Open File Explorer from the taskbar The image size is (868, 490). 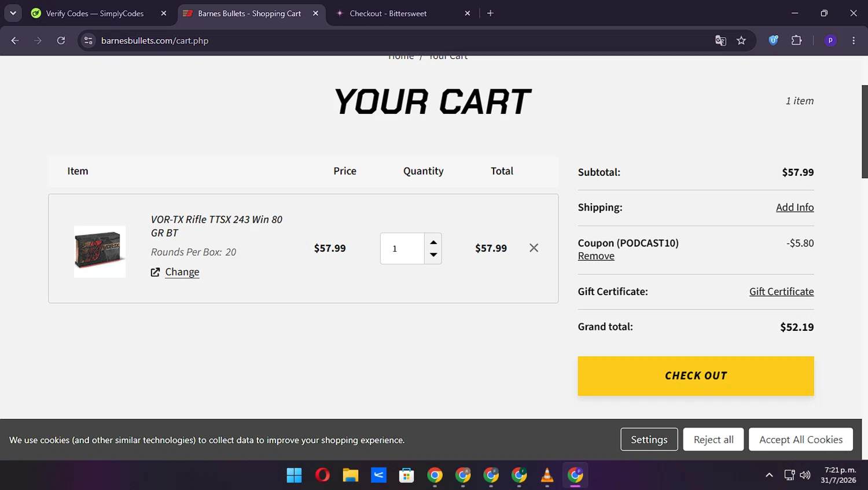pos(350,476)
